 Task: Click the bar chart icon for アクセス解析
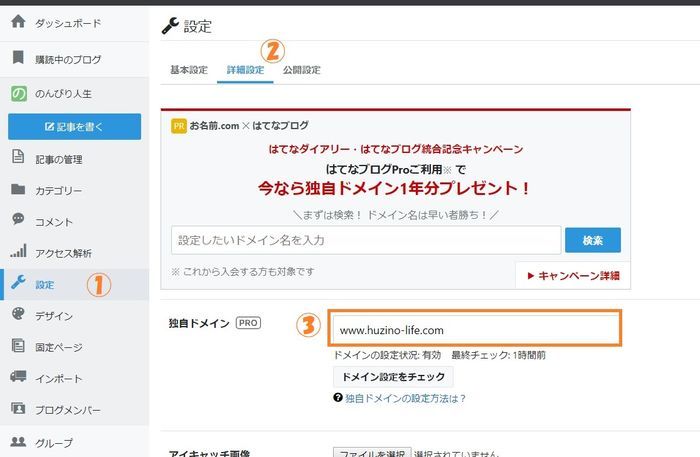(18, 251)
